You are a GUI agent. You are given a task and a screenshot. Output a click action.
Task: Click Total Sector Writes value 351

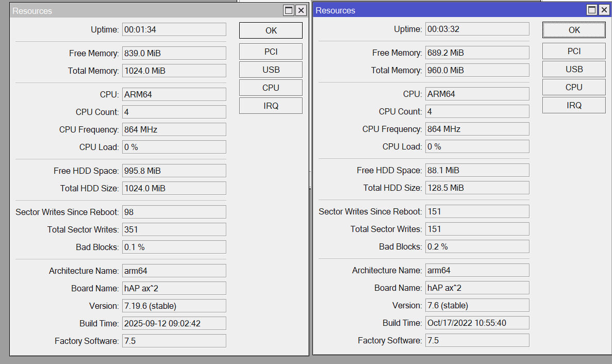174,230
